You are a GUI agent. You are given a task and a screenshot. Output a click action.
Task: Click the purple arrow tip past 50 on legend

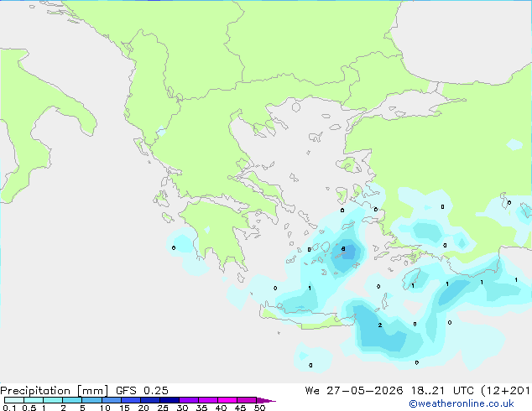266,400
